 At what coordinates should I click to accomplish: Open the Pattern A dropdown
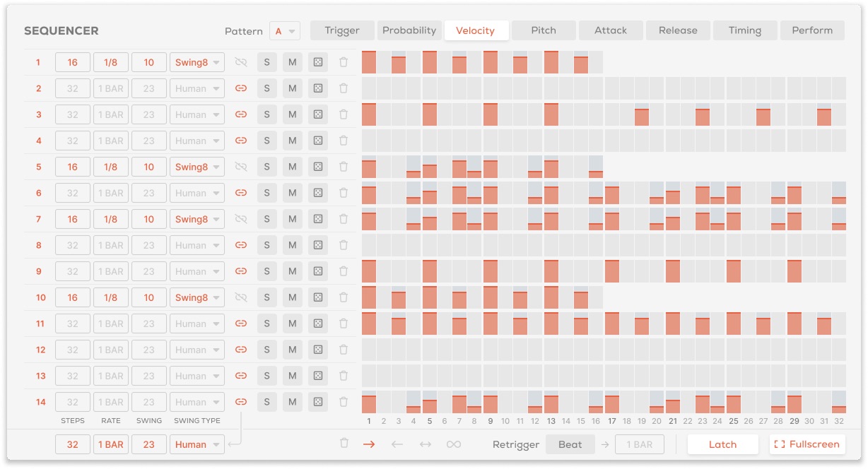click(285, 31)
